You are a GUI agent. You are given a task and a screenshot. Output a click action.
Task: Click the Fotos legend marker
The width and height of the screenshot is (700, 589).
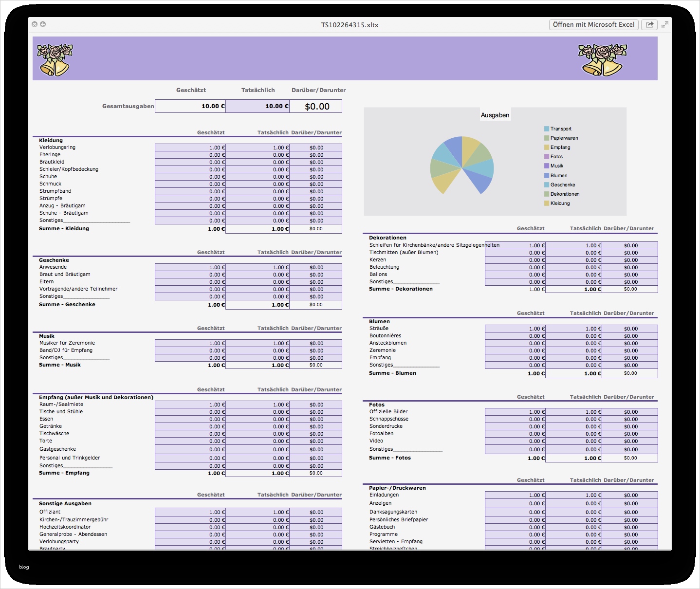(546, 156)
